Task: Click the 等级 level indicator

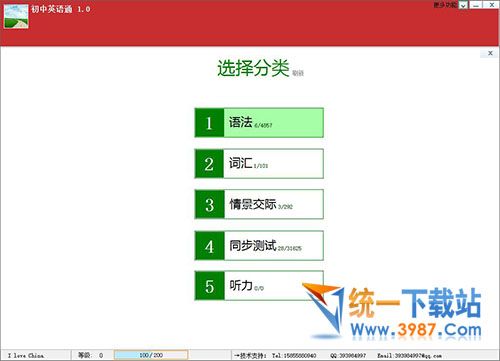Action: click(90, 355)
